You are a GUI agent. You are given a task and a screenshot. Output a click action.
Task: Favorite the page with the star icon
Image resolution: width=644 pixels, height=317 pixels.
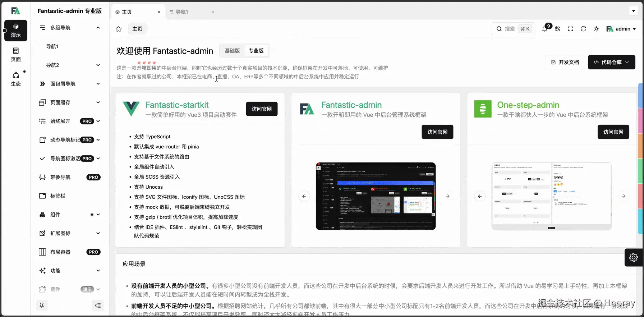(119, 29)
